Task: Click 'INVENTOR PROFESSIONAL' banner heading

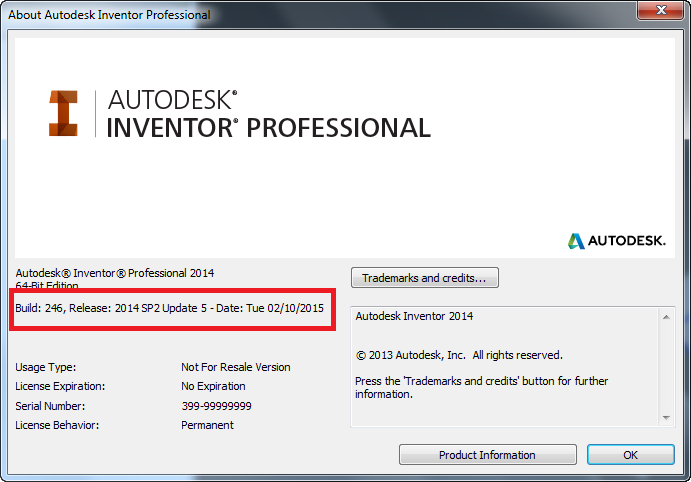Action: pyautogui.click(x=268, y=128)
